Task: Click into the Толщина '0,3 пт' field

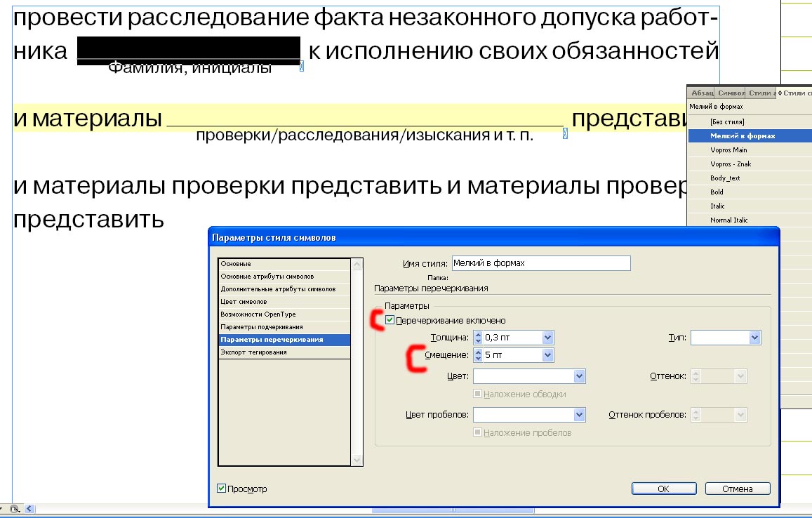Action: [x=512, y=338]
